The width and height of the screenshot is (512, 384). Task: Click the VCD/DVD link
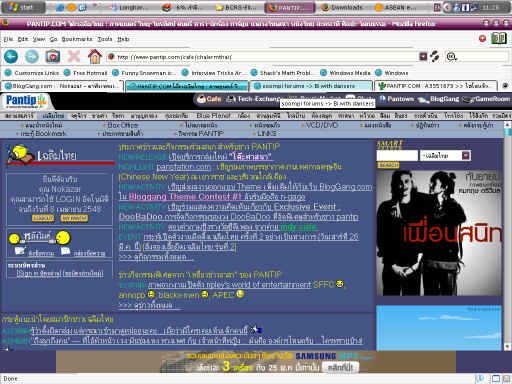322,125
